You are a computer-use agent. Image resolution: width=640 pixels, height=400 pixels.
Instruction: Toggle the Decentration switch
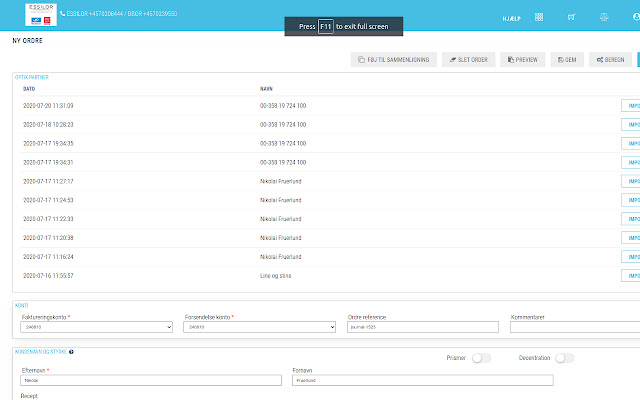pos(566,358)
